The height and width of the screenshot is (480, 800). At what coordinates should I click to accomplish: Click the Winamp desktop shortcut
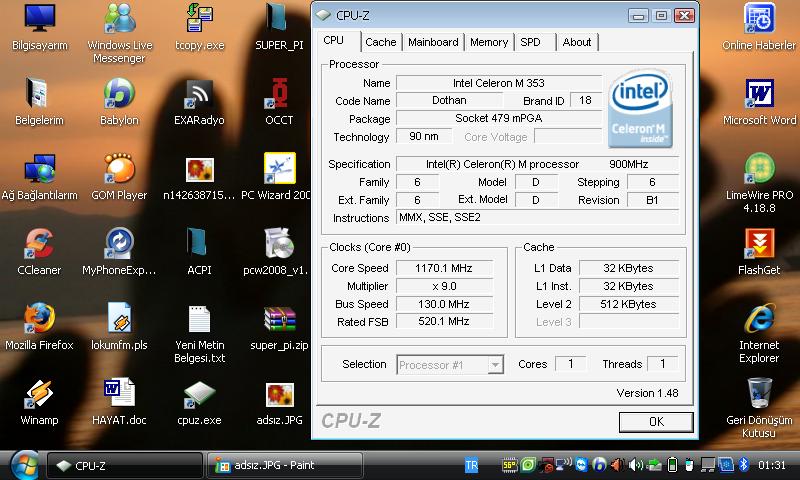pyautogui.click(x=39, y=394)
